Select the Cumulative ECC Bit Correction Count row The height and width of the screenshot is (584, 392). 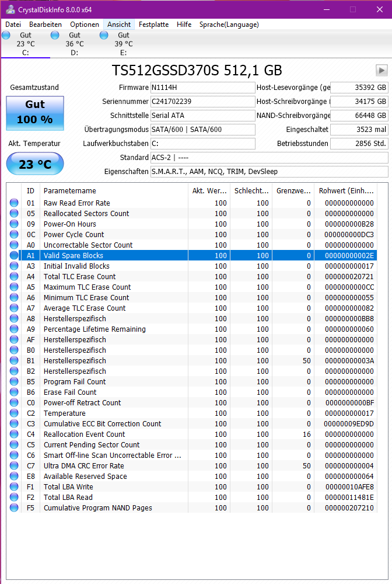click(x=191, y=423)
